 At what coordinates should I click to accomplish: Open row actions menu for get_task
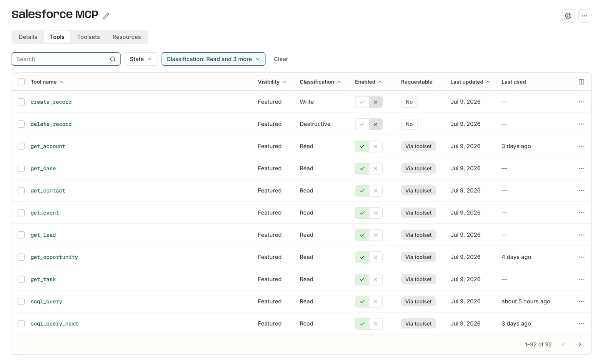[x=581, y=279]
